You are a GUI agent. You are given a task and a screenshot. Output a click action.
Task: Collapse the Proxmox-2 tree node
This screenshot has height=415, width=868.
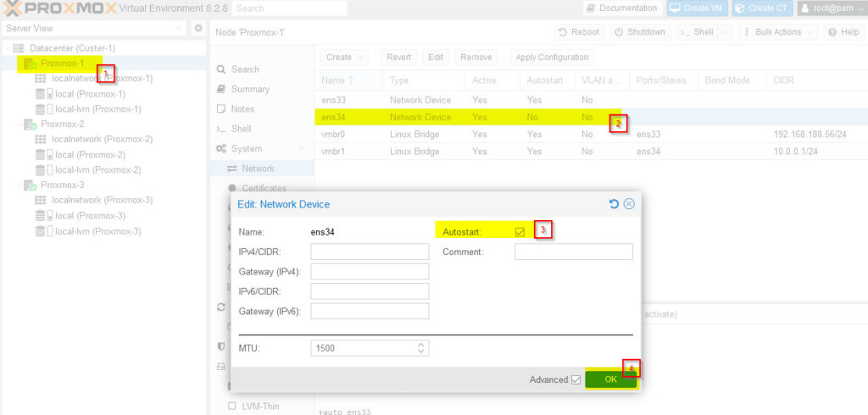[x=19, y=125]
